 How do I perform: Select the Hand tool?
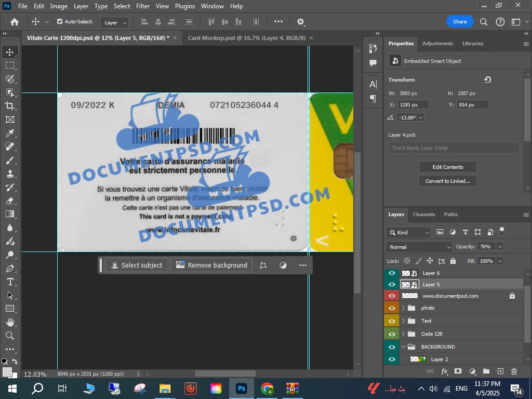[10, 322]
